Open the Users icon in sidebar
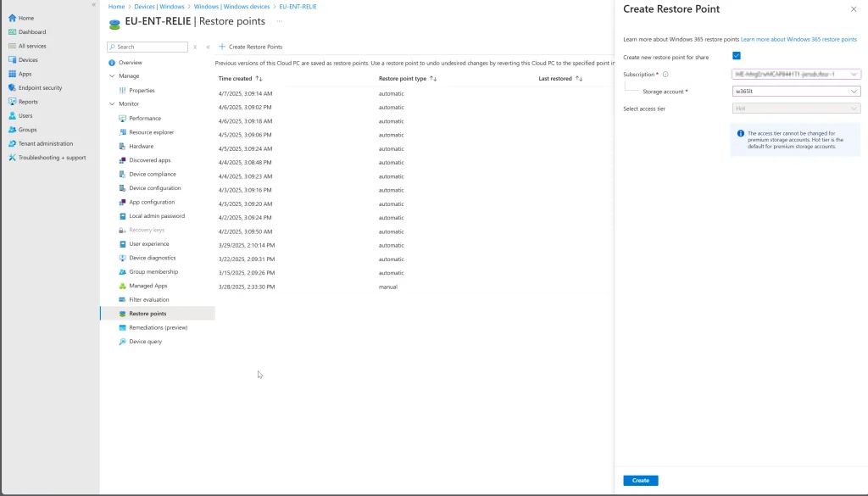868x496 pixels. pos(12,115)
